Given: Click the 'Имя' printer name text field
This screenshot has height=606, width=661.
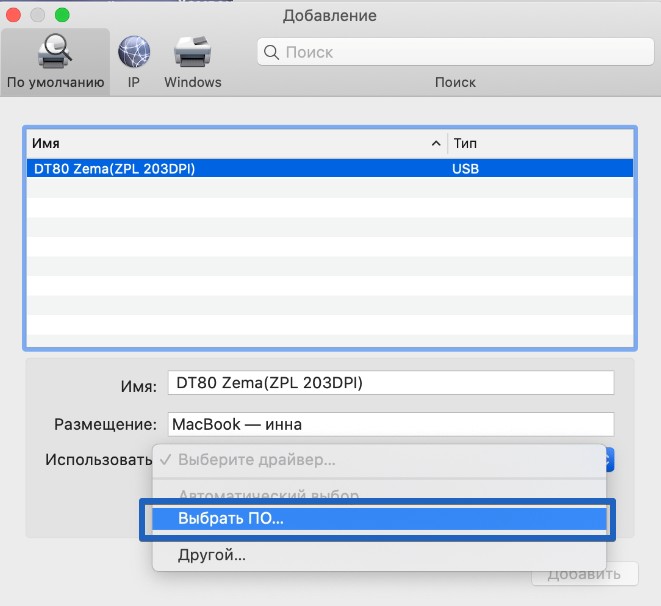Looking at the screenshot, I should point(390,383).
